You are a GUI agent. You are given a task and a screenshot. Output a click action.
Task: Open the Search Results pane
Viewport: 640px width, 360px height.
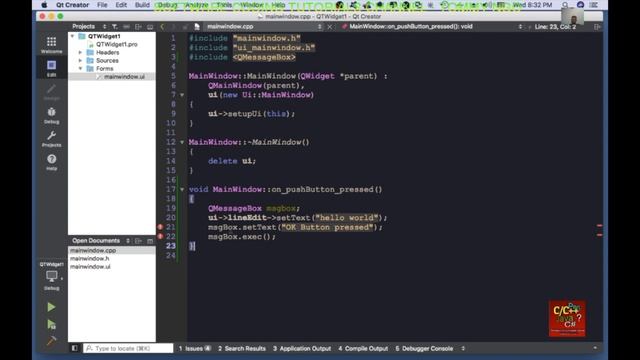click(242, 349)
